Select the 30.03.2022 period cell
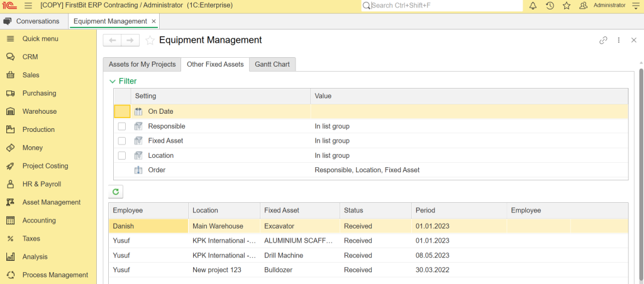644x284 pixels. [x=459, y=270]
